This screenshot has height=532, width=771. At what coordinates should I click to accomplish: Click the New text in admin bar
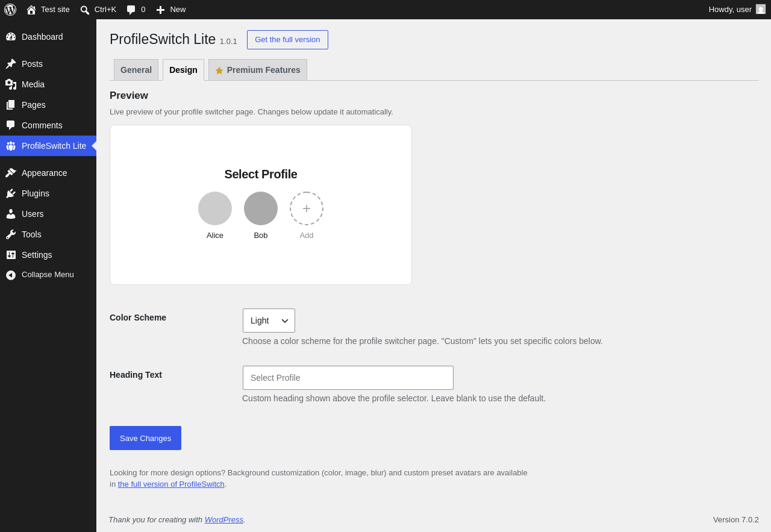coord(178,9)
